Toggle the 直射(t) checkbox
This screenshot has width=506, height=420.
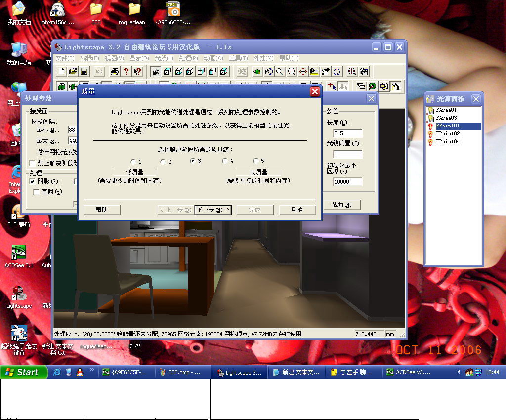click(37, 192)
